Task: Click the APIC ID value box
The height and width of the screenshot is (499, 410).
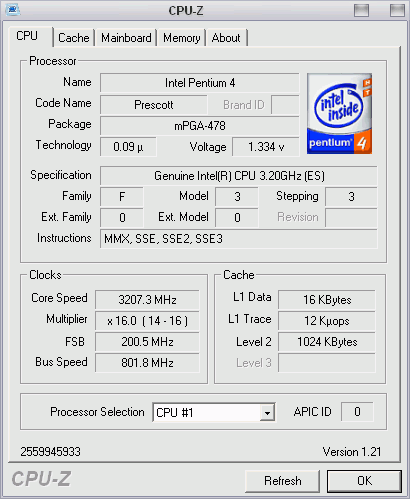Action: [357, 412]
